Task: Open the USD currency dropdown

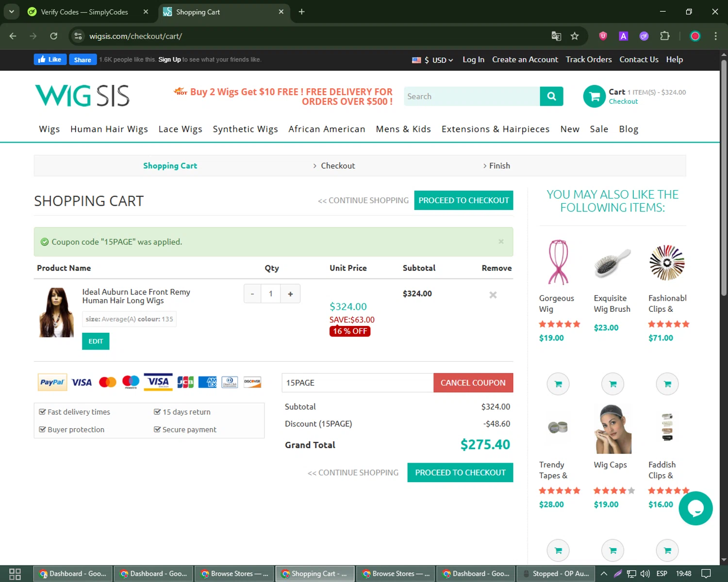Action: click(x=432, y=60)
